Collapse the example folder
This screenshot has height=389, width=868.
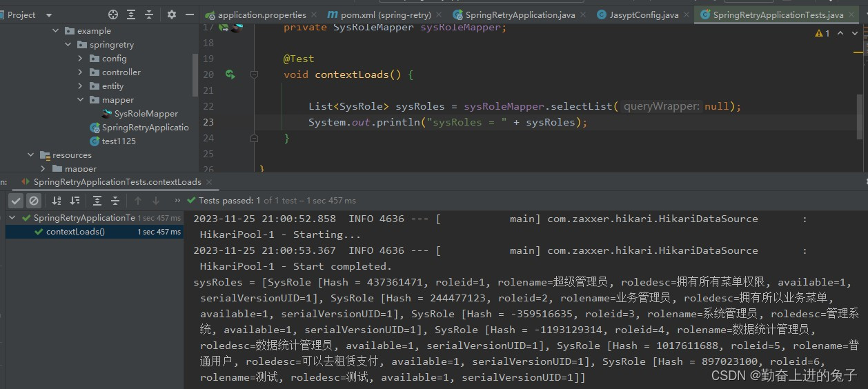pos(55,31)
